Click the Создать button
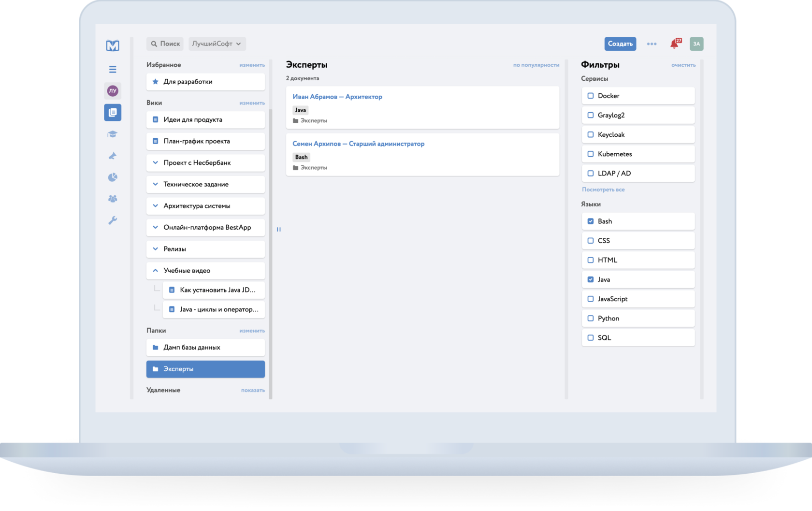The width and height of the screenshot is (812, 511). click(x=620, y=44)
